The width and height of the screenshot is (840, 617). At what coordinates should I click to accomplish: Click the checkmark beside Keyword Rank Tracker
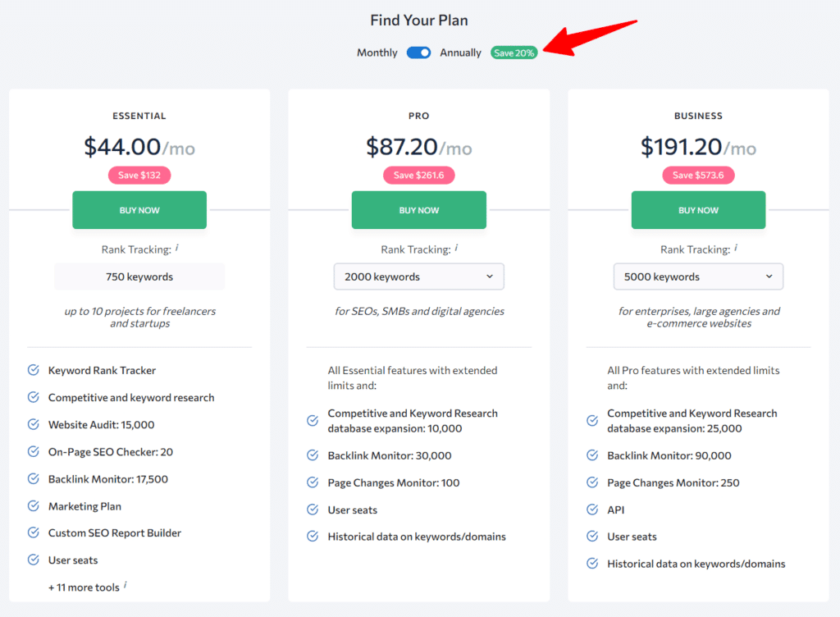(33, 370)
